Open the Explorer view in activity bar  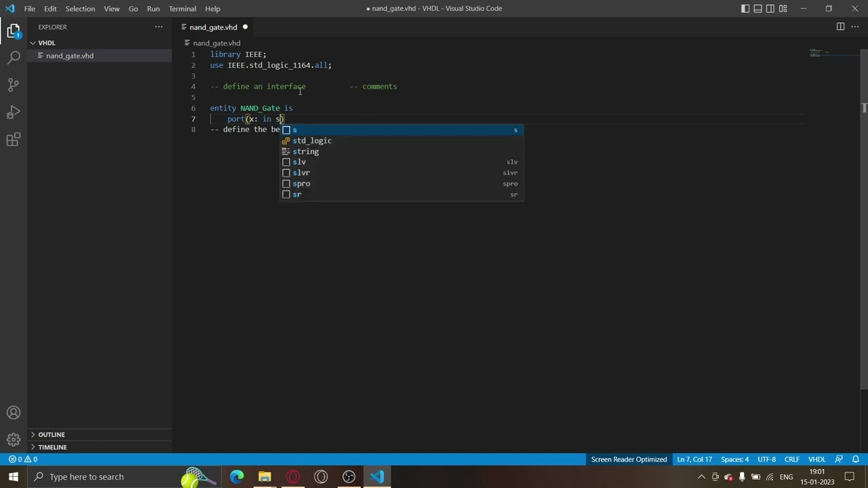[14, 31]
